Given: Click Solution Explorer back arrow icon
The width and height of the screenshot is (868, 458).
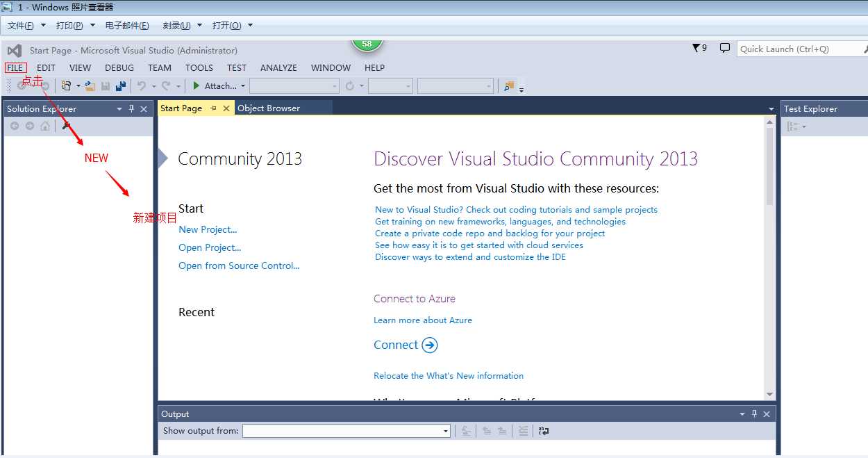Looking at the screenshot, I should (14, 126).
